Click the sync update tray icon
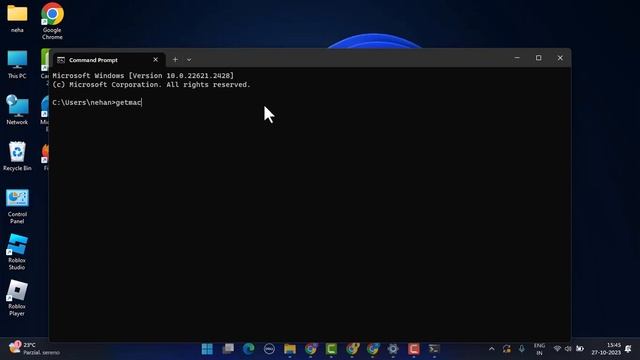Screen dimensions: 640x360 [x=507, y=349]
